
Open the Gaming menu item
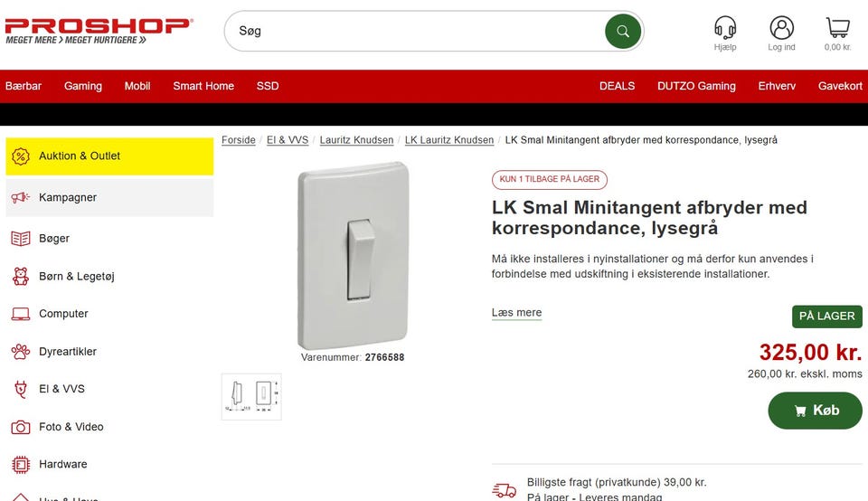pyautogui.click(x=83, y=86)
